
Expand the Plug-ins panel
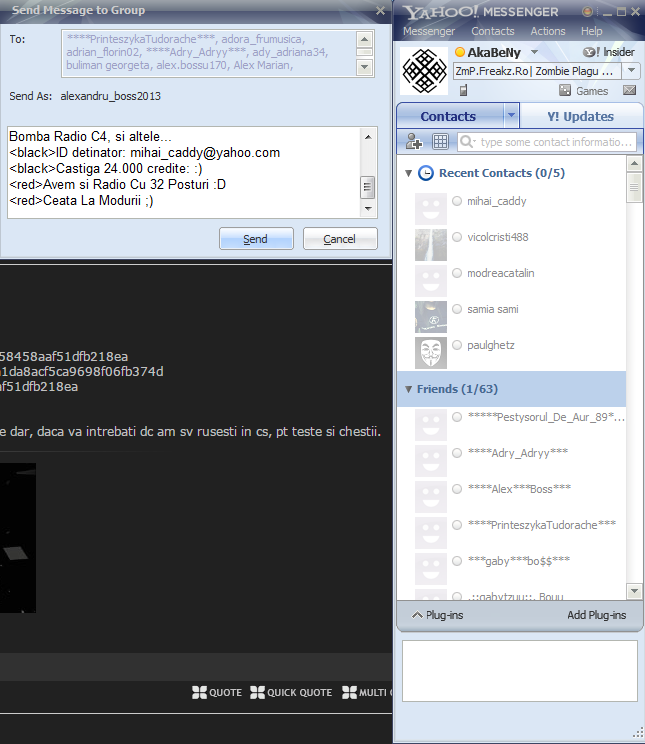pyautogui.click(x=437, y=615)
